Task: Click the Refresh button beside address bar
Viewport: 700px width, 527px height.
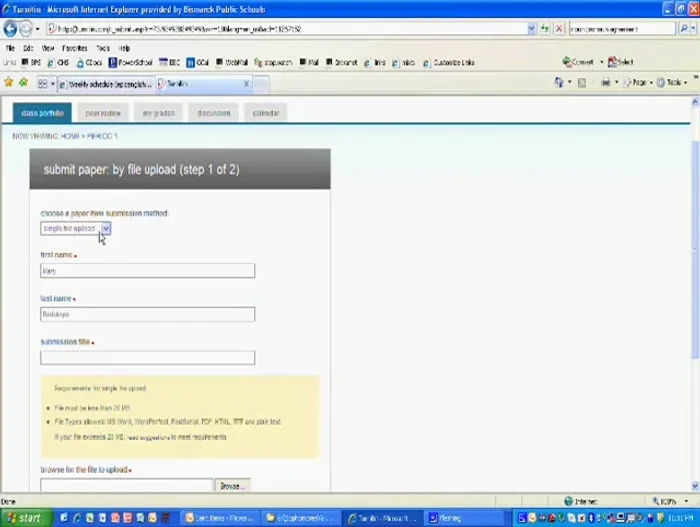Action: tap(545, 29)
